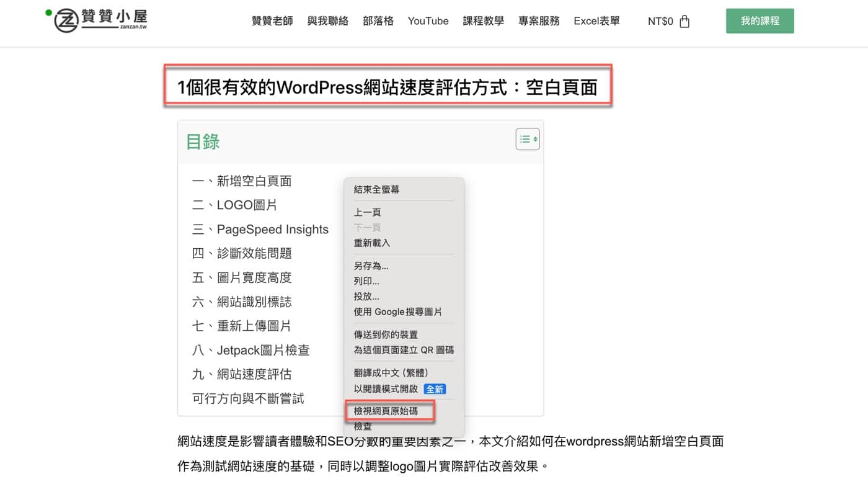Viewport: 868px width, 479px height.
Task: Select 翻譯成中文 (繁體) menu entry
Action: tap(404, 373)
